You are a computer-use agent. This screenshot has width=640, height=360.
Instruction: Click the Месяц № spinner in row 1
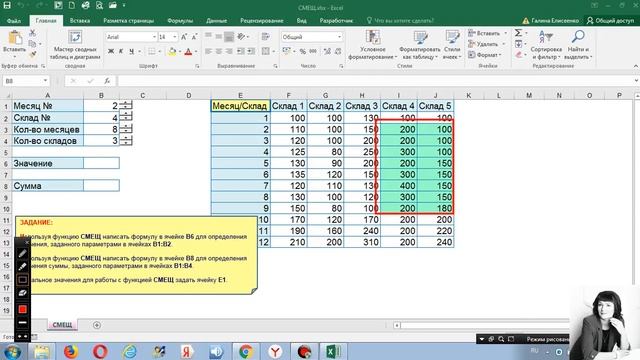click(x=126, y=106)
